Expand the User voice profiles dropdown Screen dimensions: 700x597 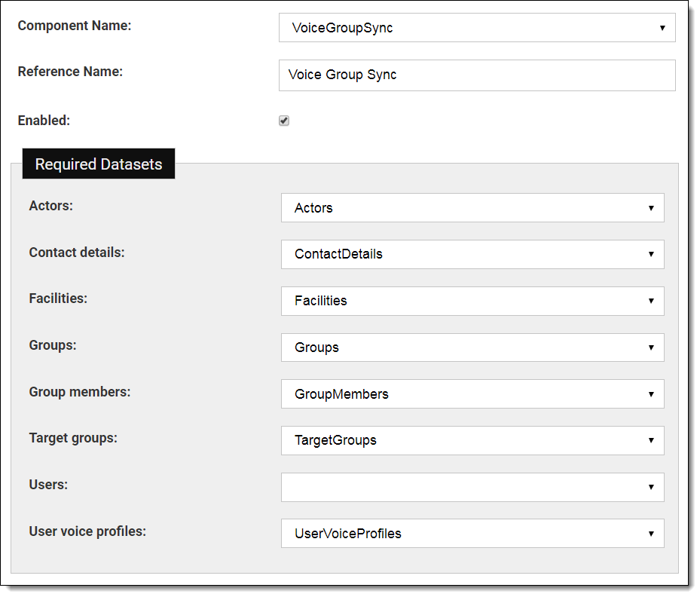click(x=472, y=534)
